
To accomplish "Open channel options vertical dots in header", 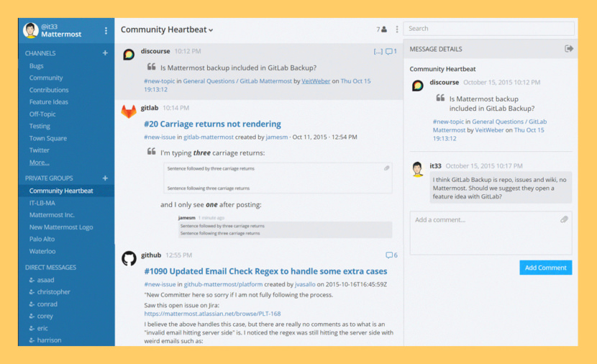I will [397, 29].
